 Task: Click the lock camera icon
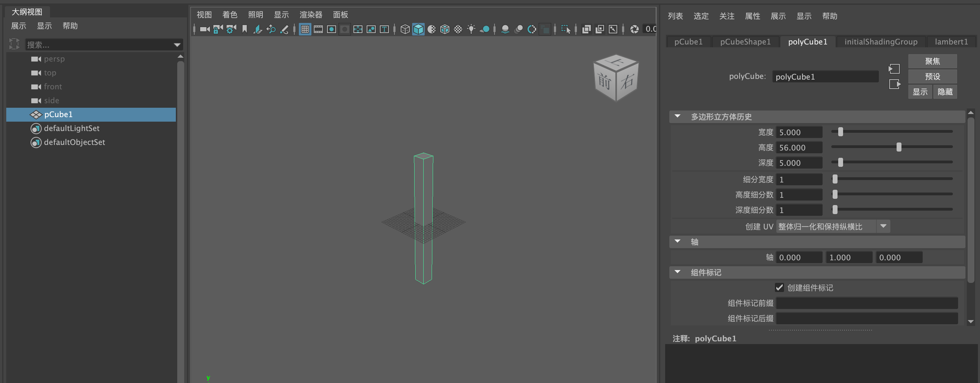tap(218, 29)
